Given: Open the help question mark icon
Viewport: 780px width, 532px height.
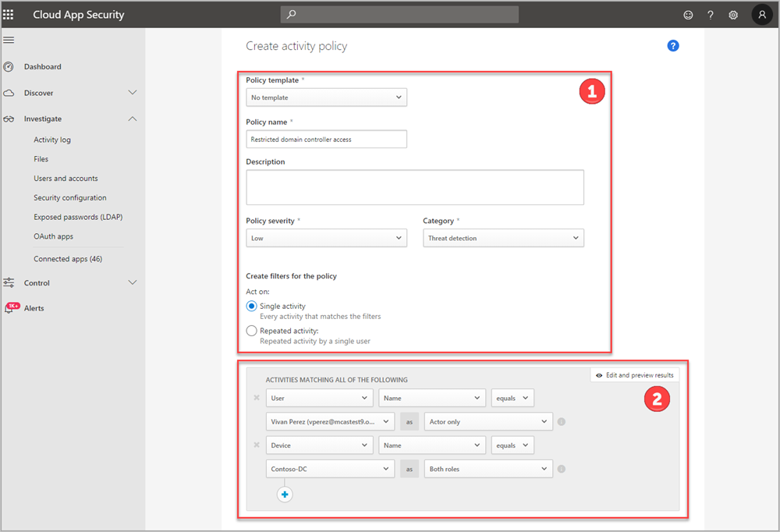Looking at the screenshot, I should click(x=710, y=14).
